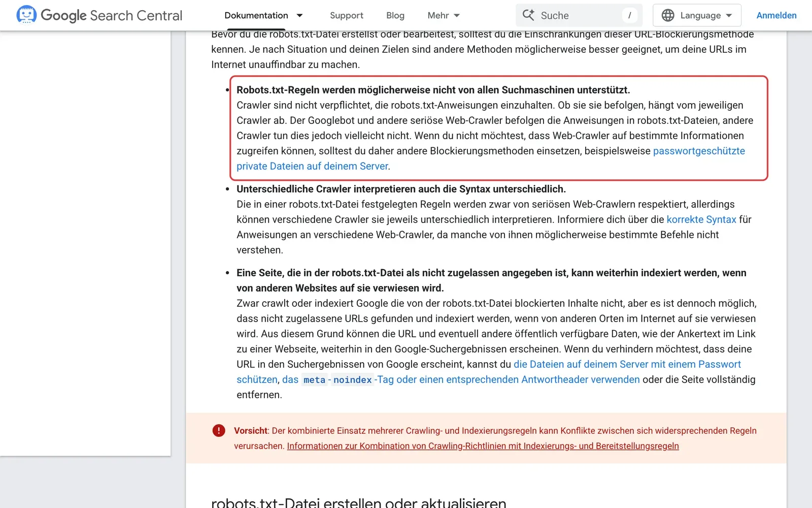This screenshot has height=508, width=812.
Task: Click the Google Search Central title text
Action: [x=112, y=15]
